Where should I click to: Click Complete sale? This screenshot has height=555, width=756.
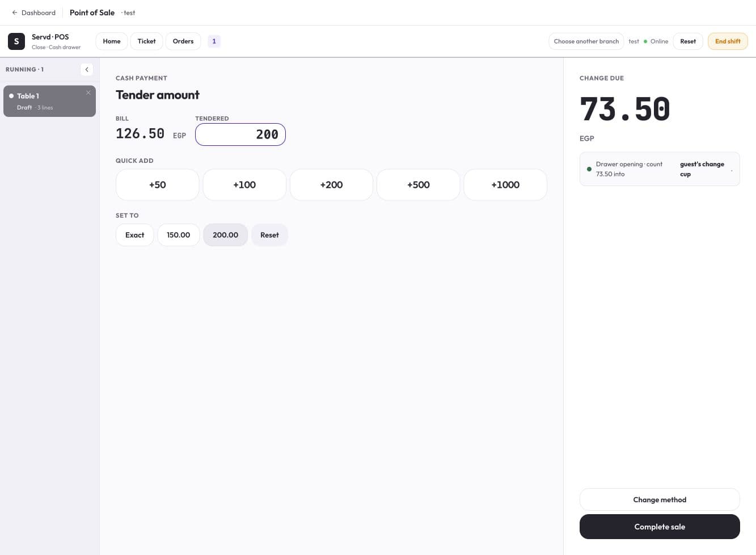pos(660,527)
